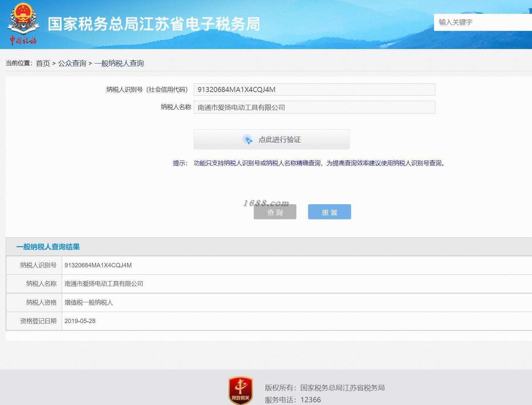The image size is (532, 405).
Task: Click the site title 国家税务总局江苏省电子税务局
Action: pos(154,24)
